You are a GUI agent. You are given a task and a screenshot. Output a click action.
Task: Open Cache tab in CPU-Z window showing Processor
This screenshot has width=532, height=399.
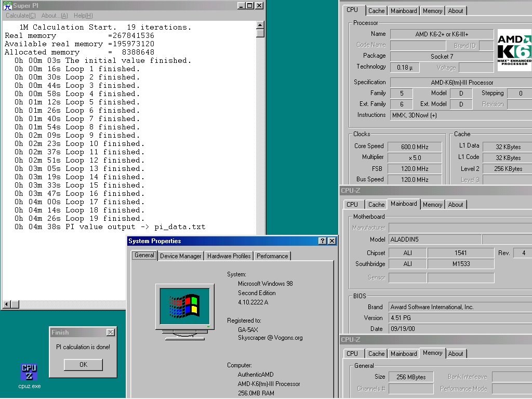376,11
